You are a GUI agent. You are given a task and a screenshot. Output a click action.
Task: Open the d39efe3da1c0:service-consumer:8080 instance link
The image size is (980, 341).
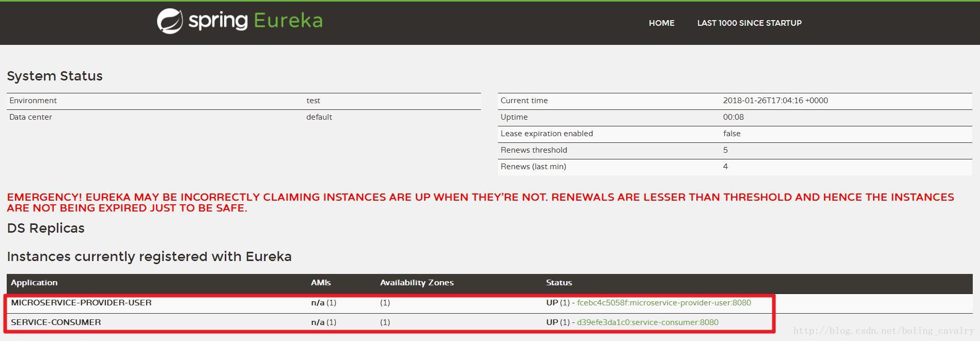pyautogui.click(x=647, y=322)
